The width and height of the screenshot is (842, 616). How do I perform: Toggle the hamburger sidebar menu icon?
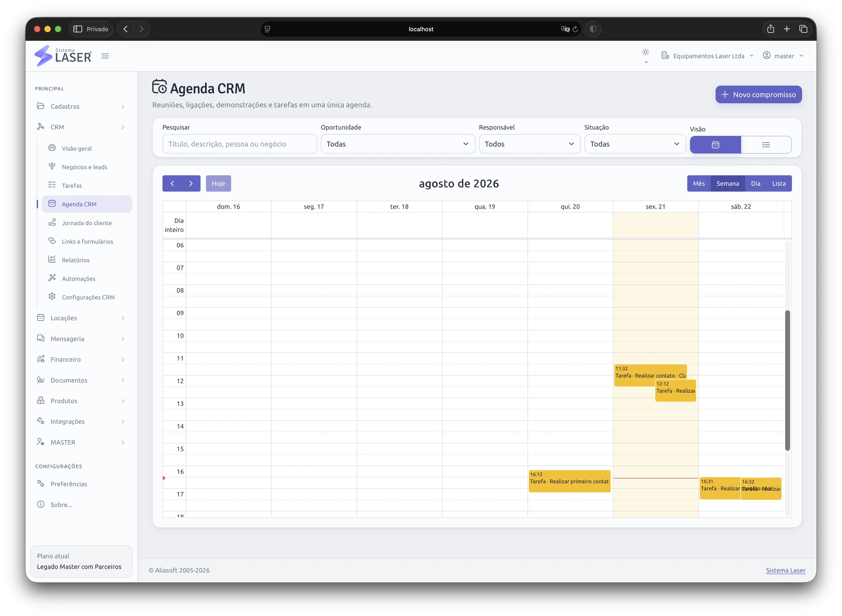pyautogui.click(x=105, y=56)
